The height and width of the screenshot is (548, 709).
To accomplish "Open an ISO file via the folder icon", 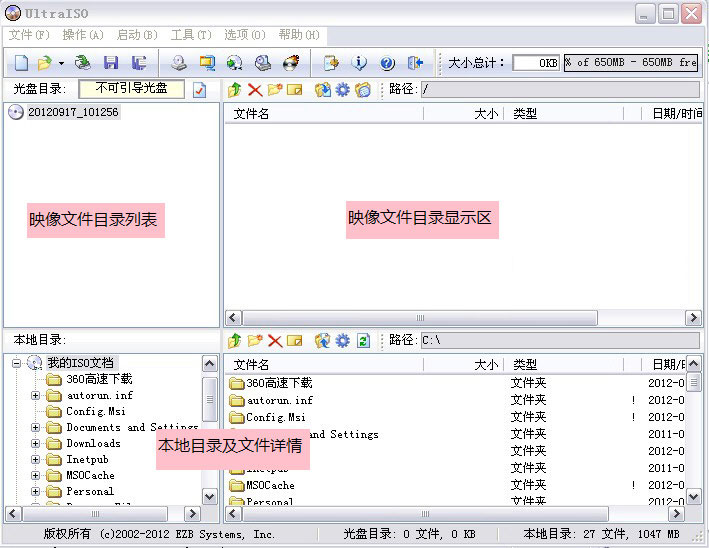I will tap(45, 63).
